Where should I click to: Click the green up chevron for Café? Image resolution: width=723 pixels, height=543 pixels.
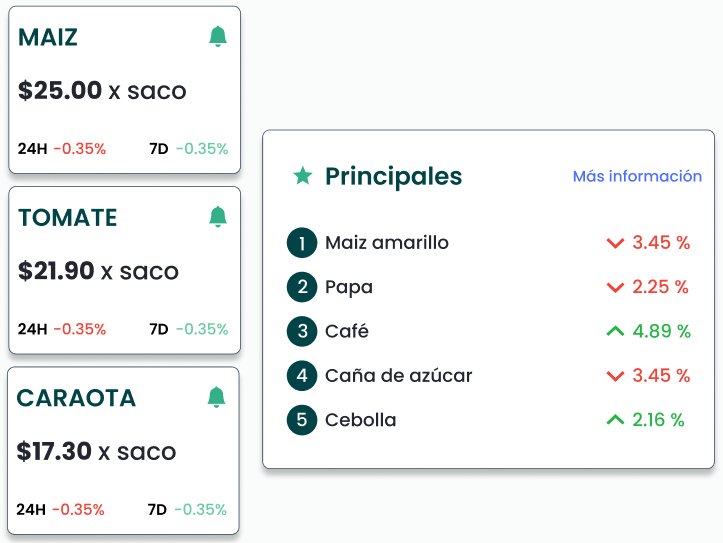click(615, 331)
